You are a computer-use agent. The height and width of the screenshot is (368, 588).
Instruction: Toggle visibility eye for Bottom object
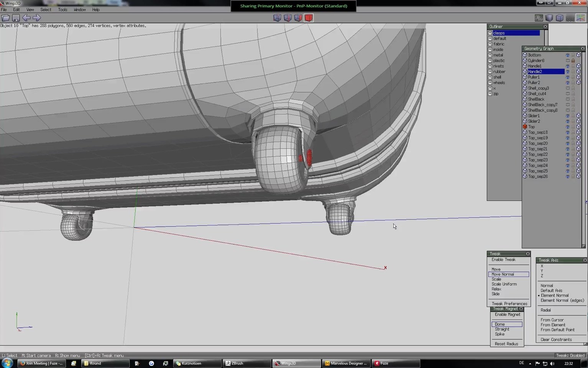pyautogui.click(x=568, y=55)
